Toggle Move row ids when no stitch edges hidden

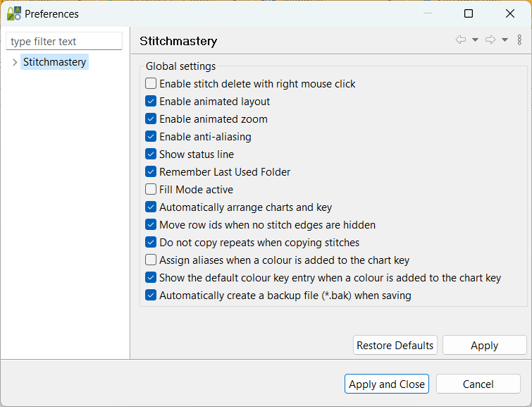(x=151, y=224)
